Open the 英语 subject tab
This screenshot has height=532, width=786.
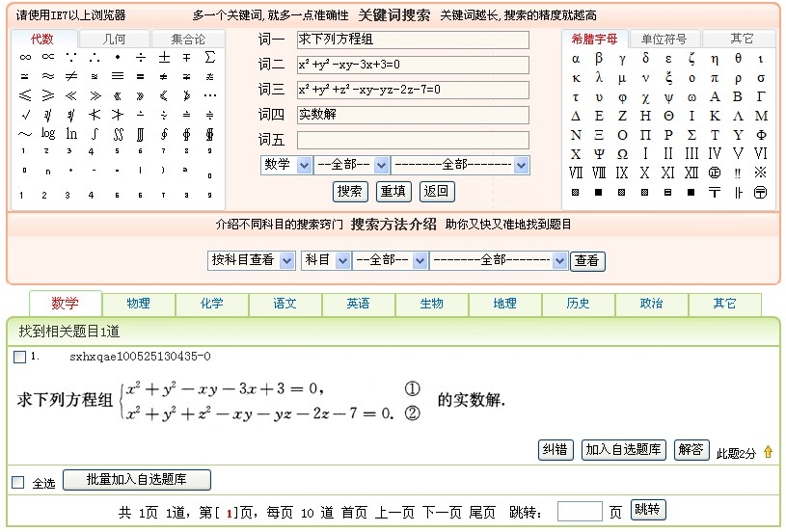pyautogui.click(x=358, y=304)
